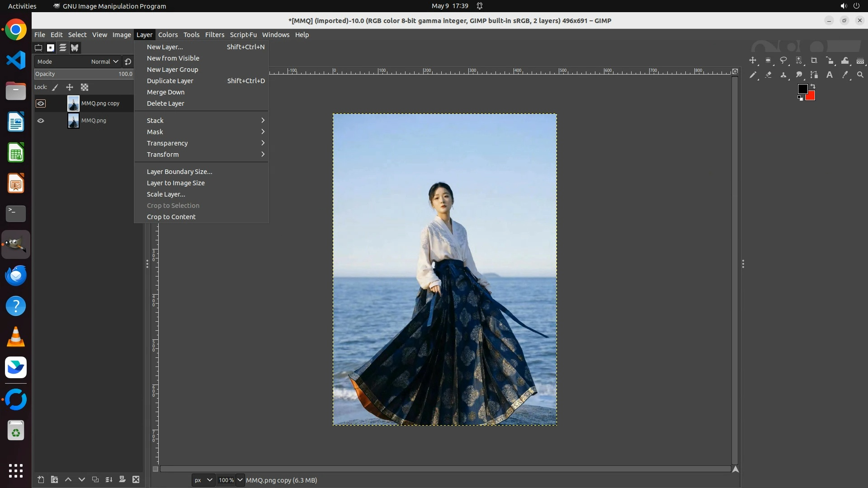Select the Color Picker eyedropper tool
868x488 pixels.
845,75
